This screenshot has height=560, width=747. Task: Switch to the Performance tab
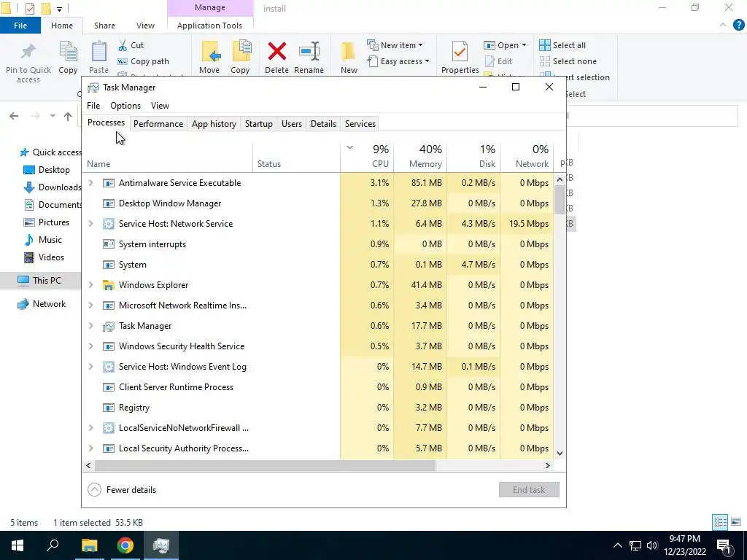coord(158,124)
